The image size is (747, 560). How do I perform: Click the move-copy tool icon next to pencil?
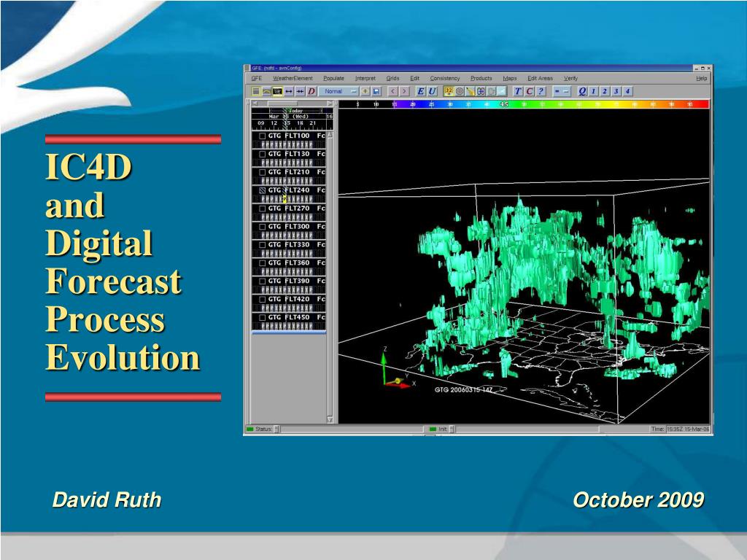481,91
